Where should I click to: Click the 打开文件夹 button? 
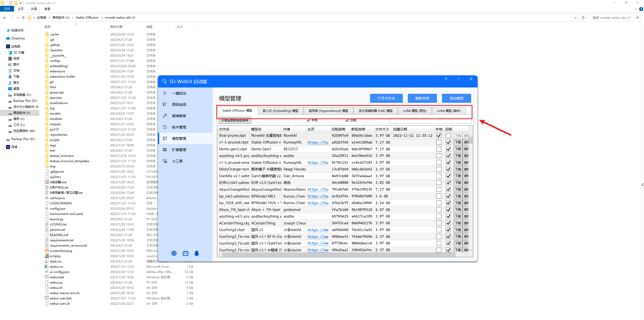pyautogui.click(x=386, y=98)
